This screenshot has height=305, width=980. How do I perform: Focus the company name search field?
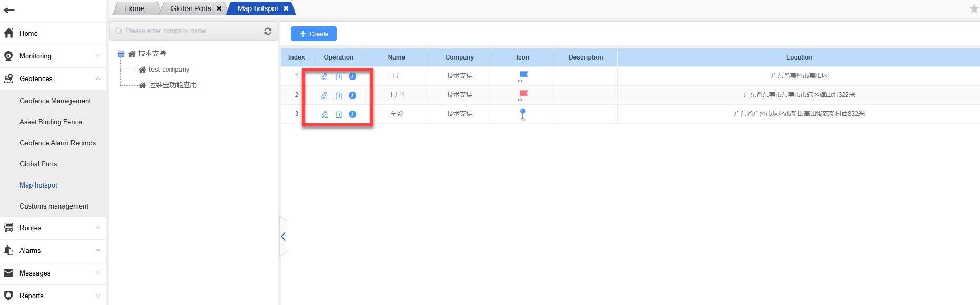coord(189,31)
